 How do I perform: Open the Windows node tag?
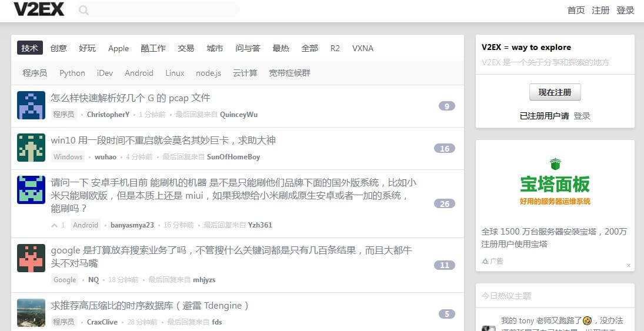[68, 157]
